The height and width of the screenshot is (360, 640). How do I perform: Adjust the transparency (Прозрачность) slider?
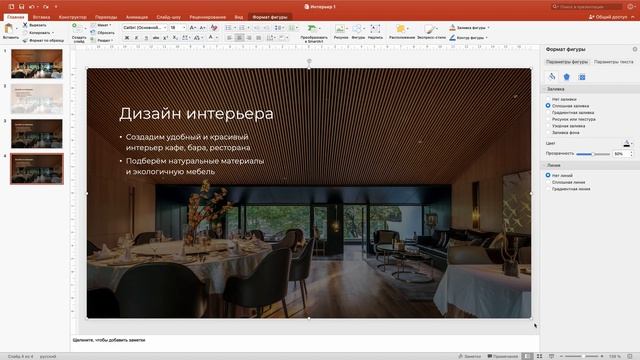click(x=593, y=154)
